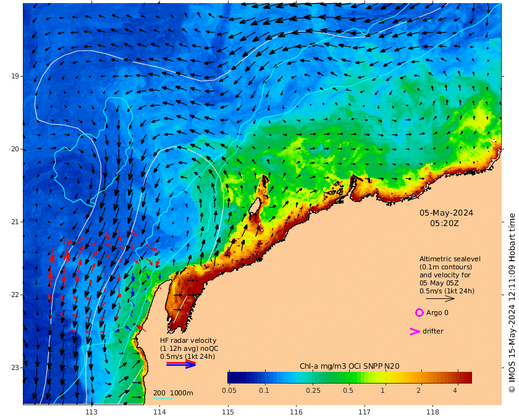Click the latitude axis label -22
The width and height of the screenshot is (519, 420).
[x=14, y=295]
